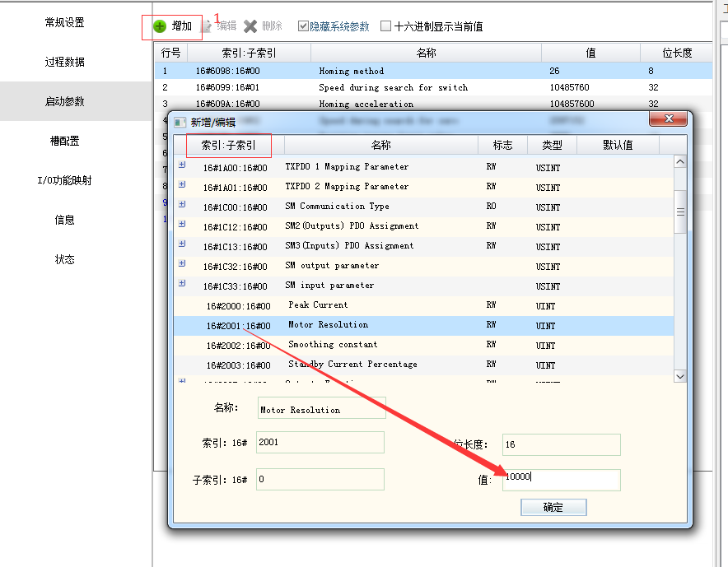Click the 新增/编辑 dialog title icon
Image resolution: width=728 pixels, height=567 pixels.
180,123
